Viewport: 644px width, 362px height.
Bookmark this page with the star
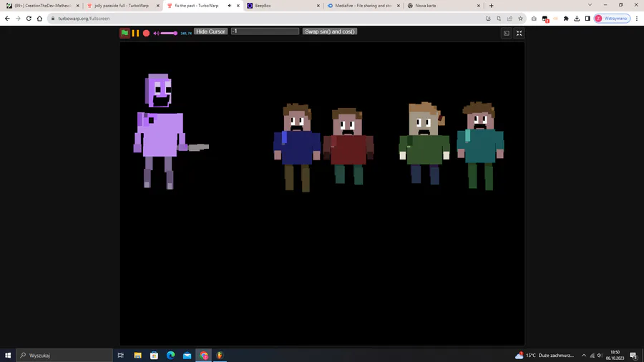click(520, 19)
